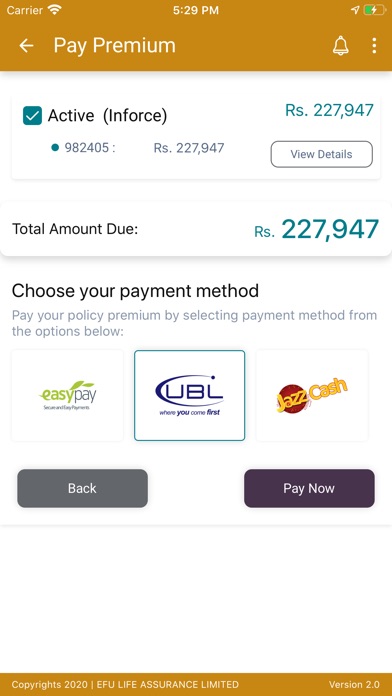The image size is (392, 696).
Task: Tap the Active (Inforce) label text
Action: click(107, 116)
